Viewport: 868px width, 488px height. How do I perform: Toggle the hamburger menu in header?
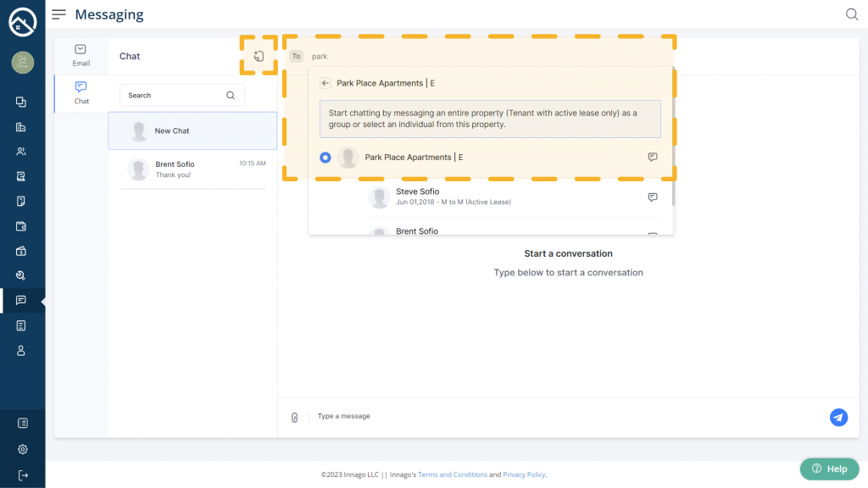pyautogui.click(x=58, y=14)
